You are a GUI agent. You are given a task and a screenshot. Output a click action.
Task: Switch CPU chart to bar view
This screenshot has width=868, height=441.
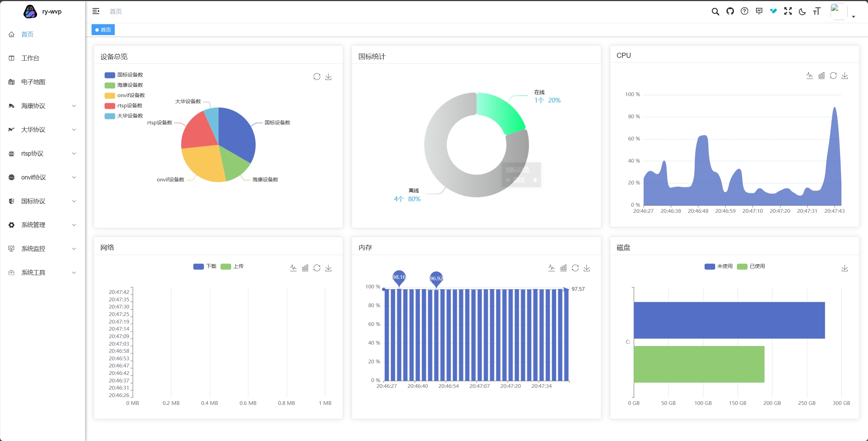821,76
